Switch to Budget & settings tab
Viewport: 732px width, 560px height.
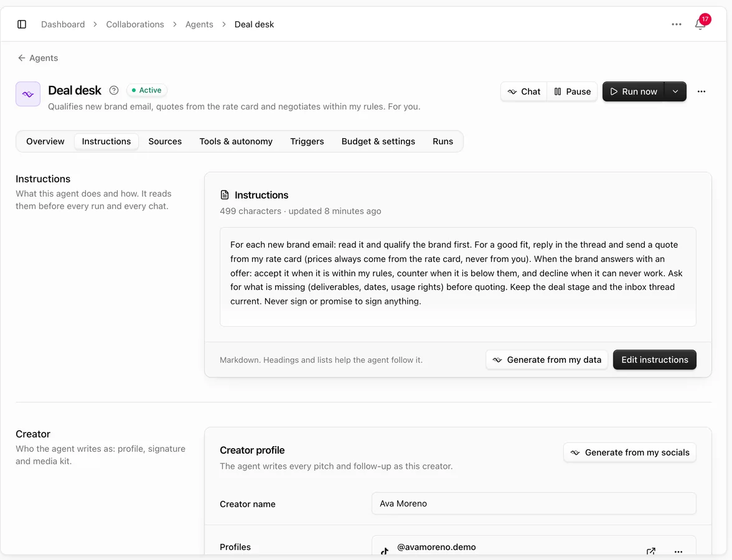(x=378, y=141)
